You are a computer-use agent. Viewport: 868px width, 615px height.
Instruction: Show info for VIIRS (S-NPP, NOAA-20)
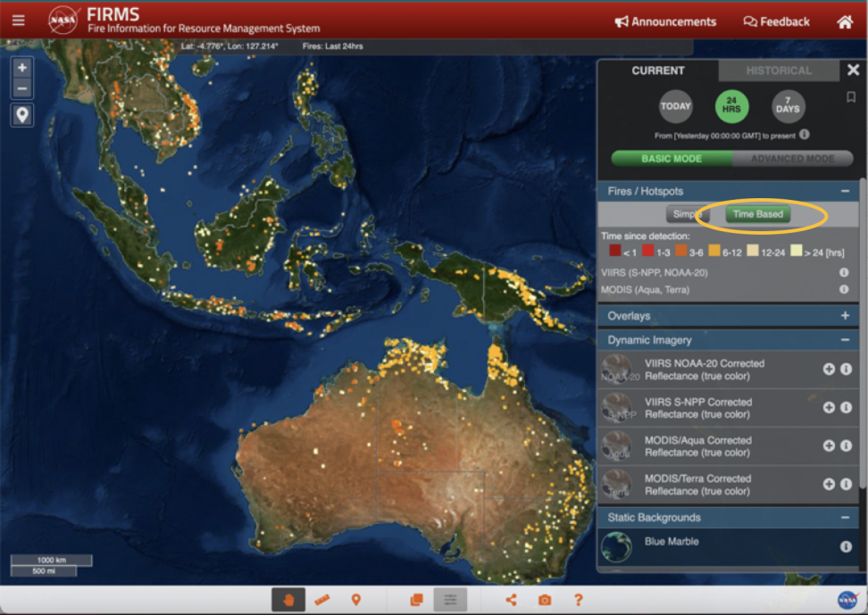point(844,272)
